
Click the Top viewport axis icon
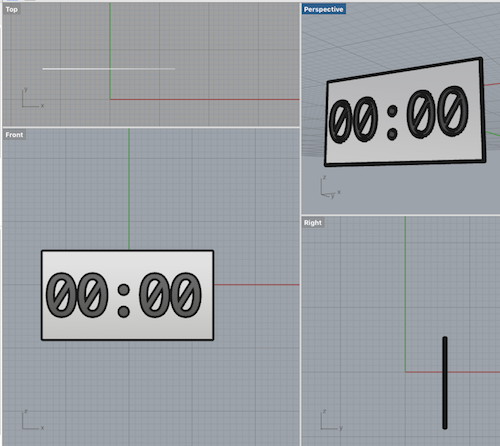[x=33, y=98]
